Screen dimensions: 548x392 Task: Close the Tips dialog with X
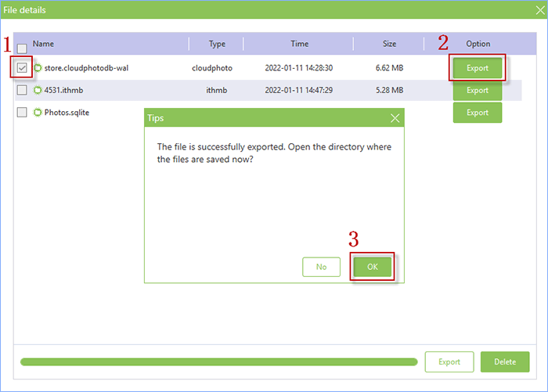(x=395, y=118)
